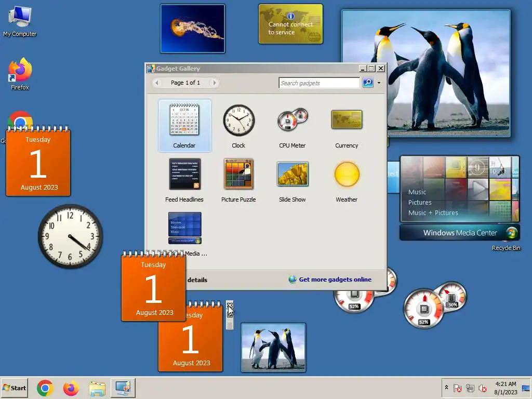Open the Google Chrome desktop icon
Viewport: 532px width, 399px height.
tap(20, 119)
